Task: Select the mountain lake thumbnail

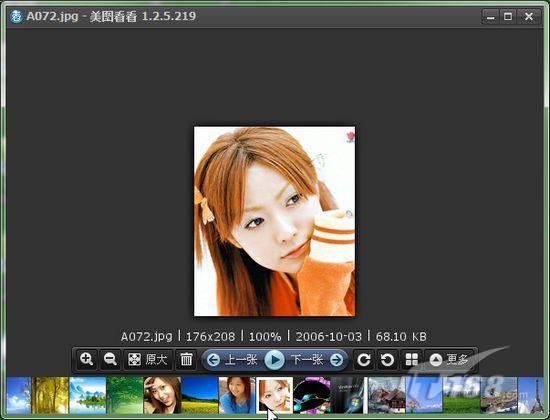Action: point(88,395)
